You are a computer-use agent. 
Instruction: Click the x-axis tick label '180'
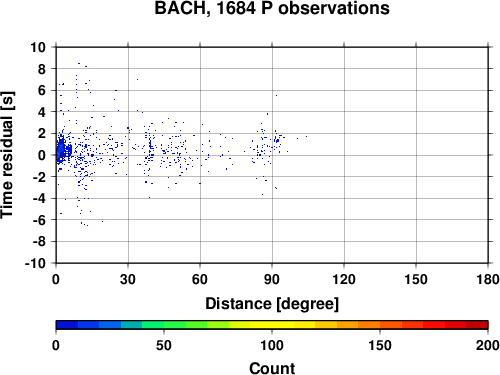(488, 279)
